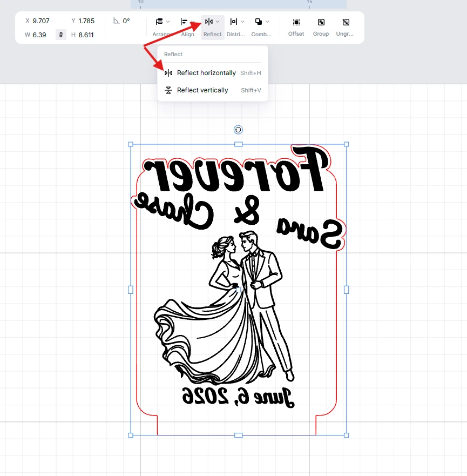Click the Ungroup tool icon
The width and height of the screenshot is (467, 476).
pyautogui.click(x=346, y=22)
